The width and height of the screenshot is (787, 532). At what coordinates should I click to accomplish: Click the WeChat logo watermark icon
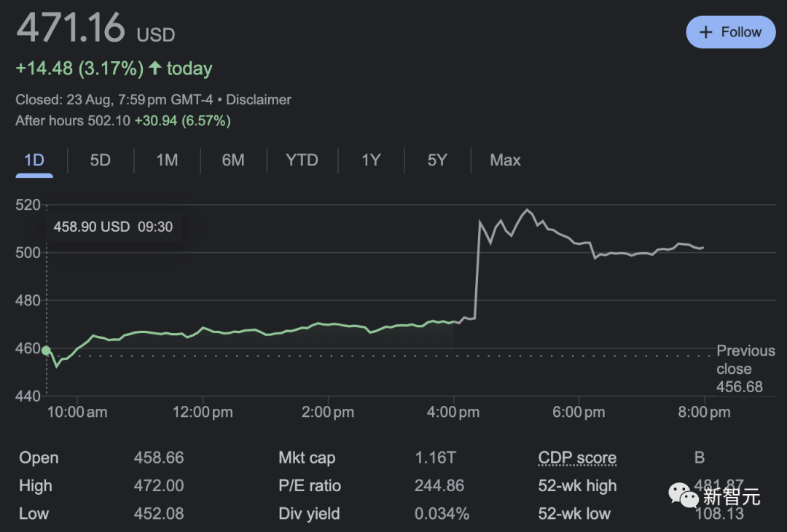point(684,496)
